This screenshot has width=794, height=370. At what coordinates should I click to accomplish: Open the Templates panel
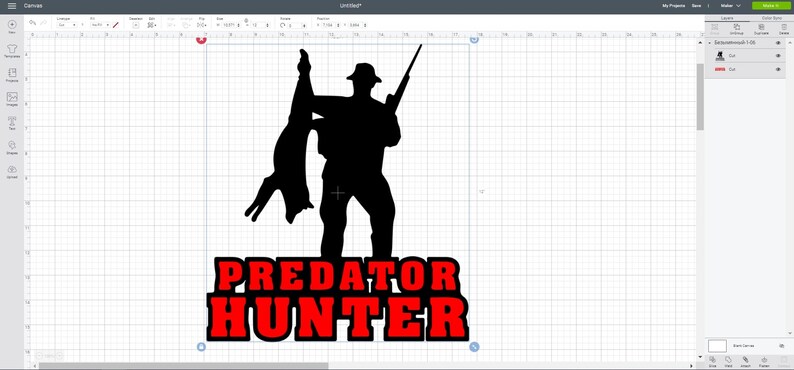[x=12, y=51]
